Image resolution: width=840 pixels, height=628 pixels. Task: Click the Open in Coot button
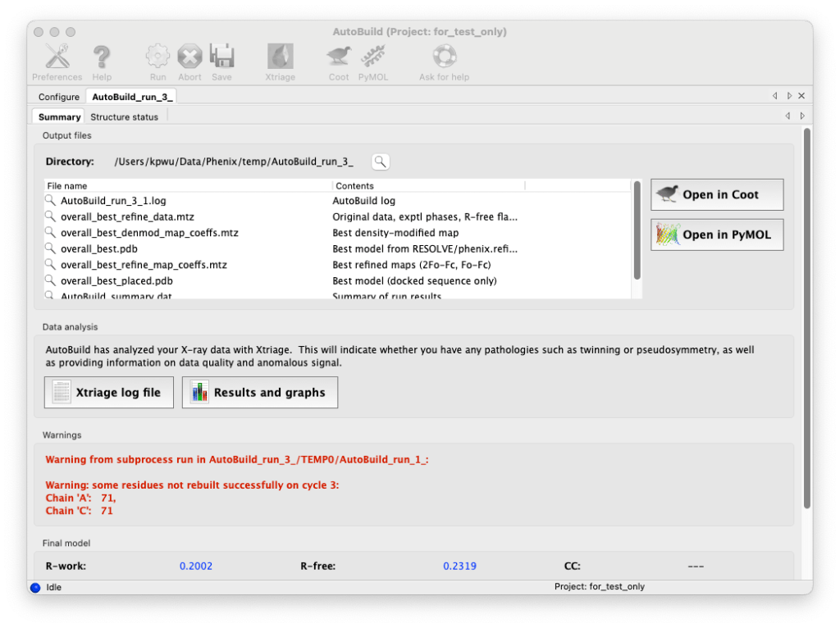717,195
